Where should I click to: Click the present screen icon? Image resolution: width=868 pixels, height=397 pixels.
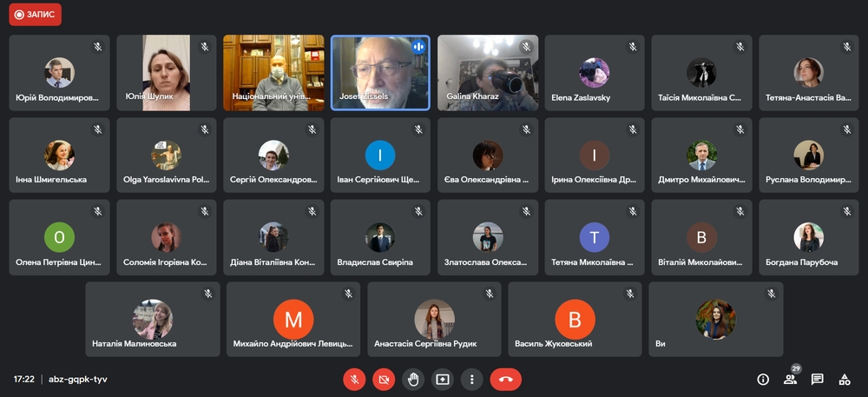click(443, 379)
